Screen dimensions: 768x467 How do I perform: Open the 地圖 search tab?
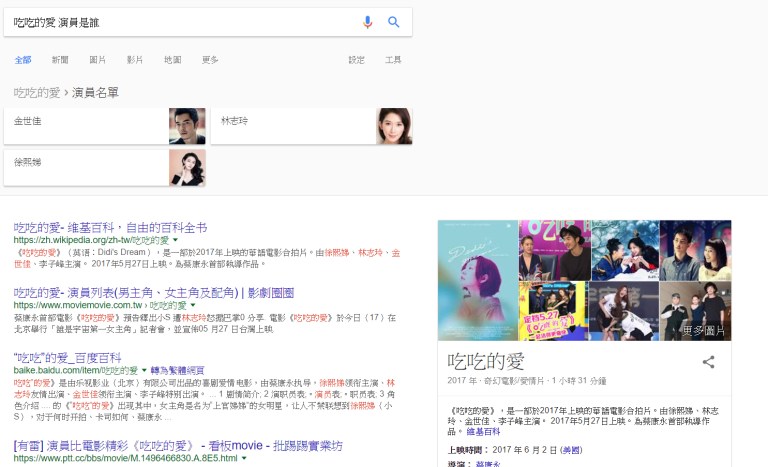point(172,60)
